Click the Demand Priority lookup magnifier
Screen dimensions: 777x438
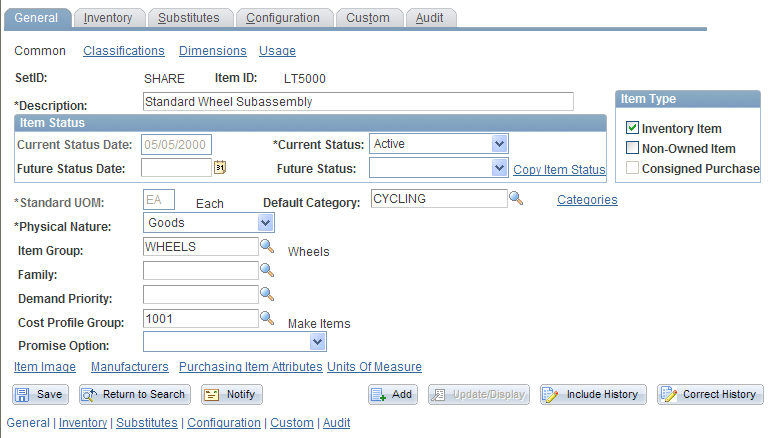[267, 294]
